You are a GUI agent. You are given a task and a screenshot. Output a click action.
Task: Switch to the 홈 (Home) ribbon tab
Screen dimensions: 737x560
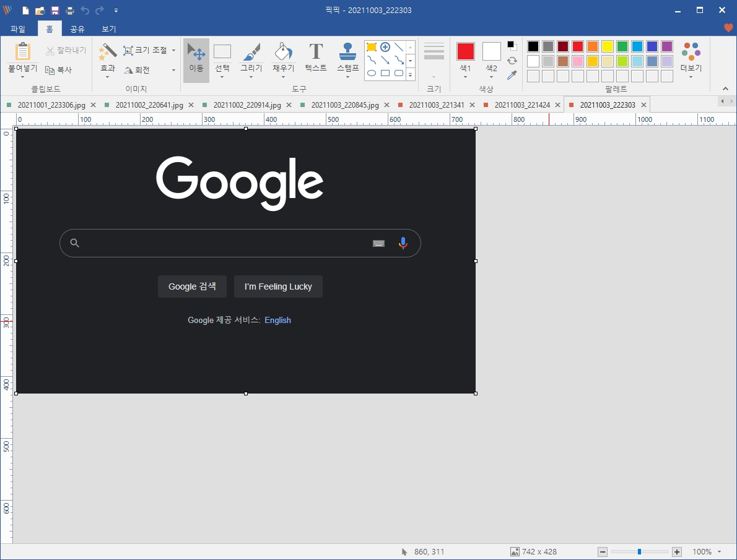pos(50,29)
